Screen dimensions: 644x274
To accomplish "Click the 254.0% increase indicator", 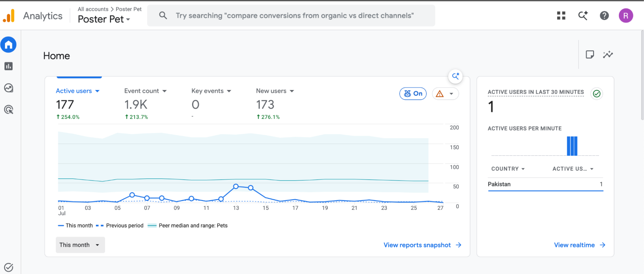I will pyautogui.click(x=68, y=117).
